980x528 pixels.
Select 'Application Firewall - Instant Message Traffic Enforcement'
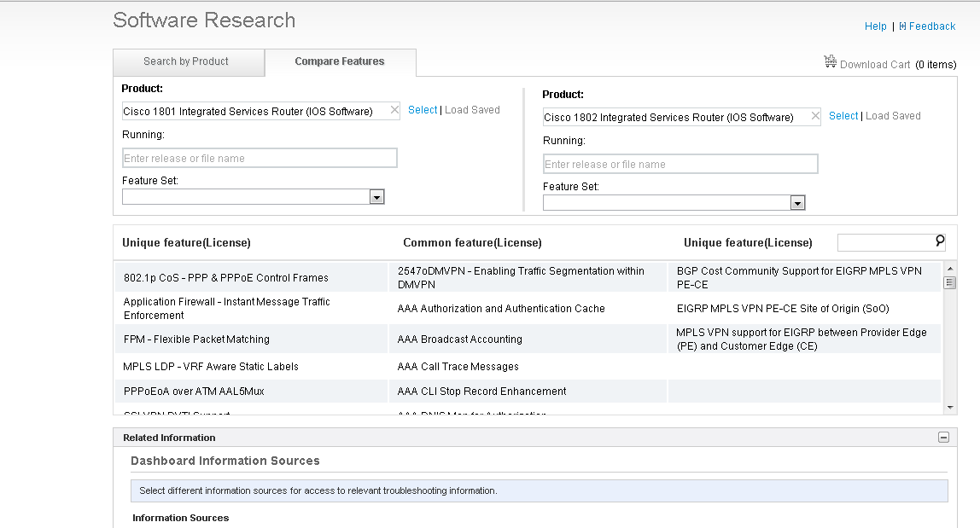[227, 309]
